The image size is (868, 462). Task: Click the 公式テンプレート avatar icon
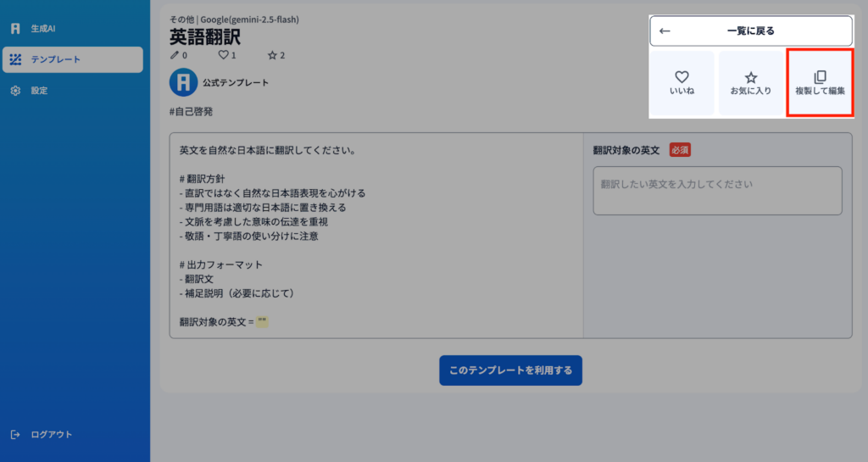(183, 82)
